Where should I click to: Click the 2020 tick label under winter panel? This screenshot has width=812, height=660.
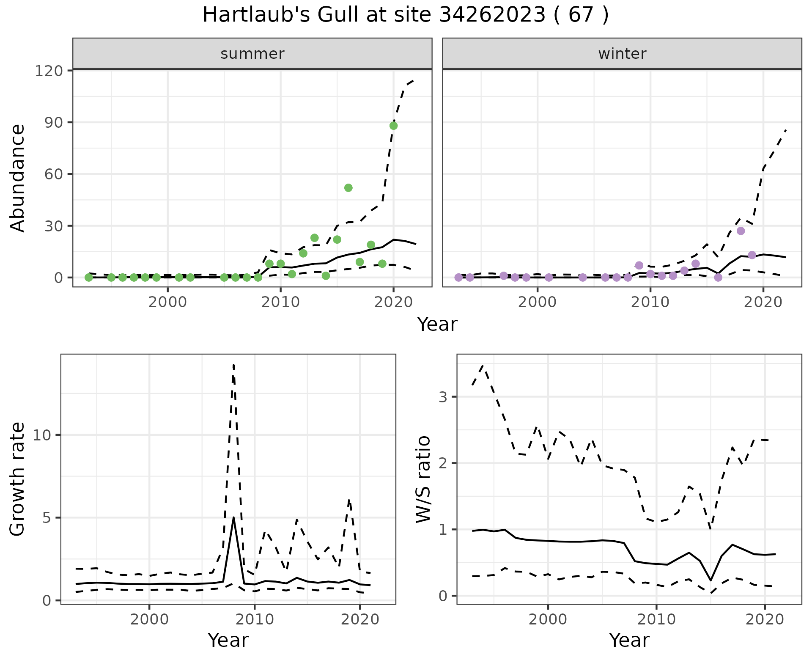click(763, 302)
